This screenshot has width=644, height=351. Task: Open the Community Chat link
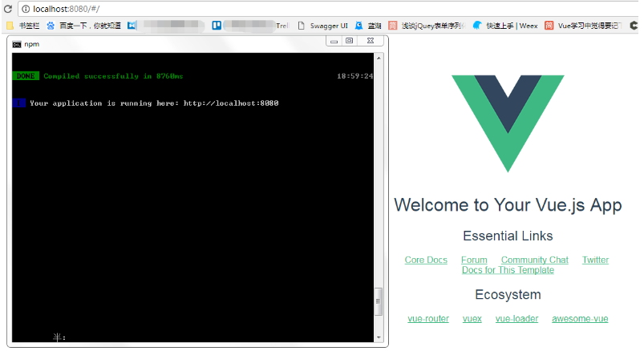(535, 260)
